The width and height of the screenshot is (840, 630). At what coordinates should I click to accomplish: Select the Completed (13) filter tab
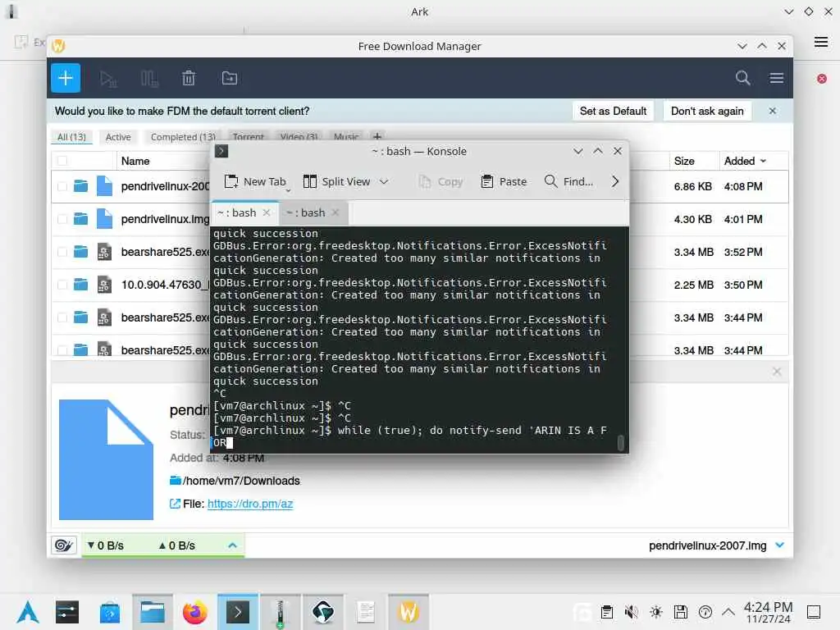click(x=183, y=137)
